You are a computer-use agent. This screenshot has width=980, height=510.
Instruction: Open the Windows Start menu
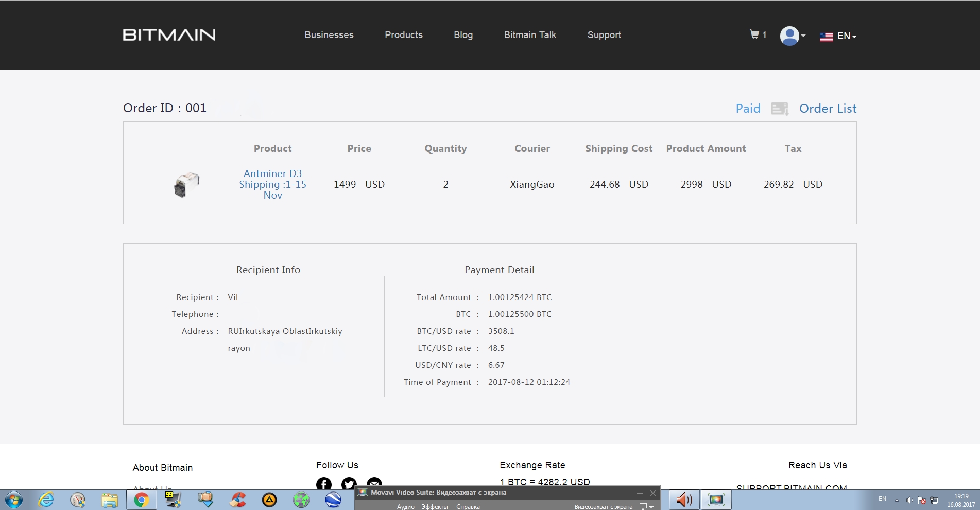coord(14,500)
